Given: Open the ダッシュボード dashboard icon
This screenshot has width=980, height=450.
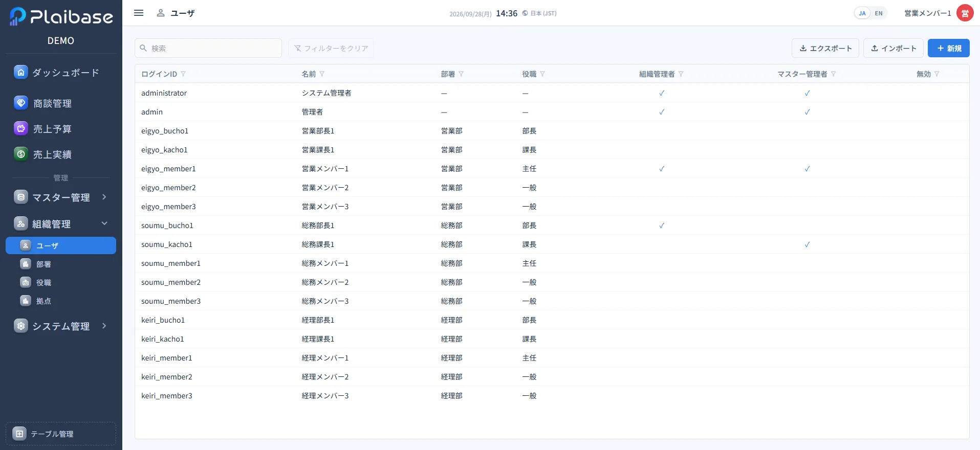Looking at the screenshot, I should click(21, 72).
